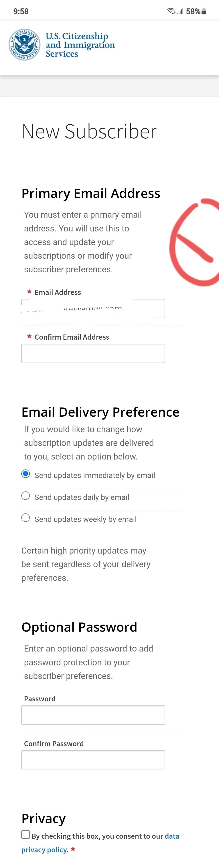Open the U.S. Citizenship and Immigration Services logo text

point(80,45)
